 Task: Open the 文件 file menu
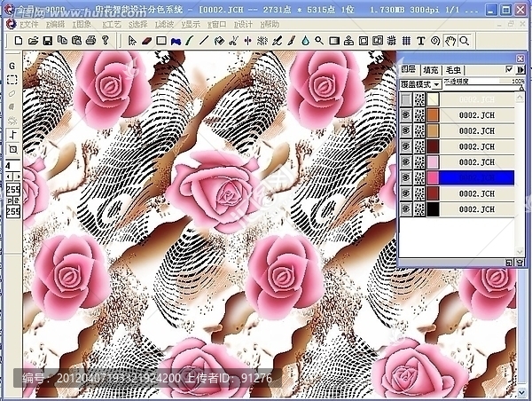[28, 25]
